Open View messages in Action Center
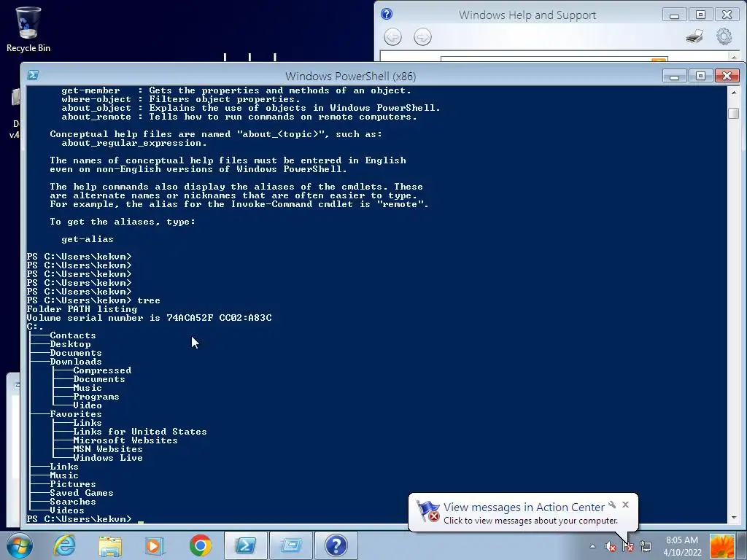 (524, 507)
